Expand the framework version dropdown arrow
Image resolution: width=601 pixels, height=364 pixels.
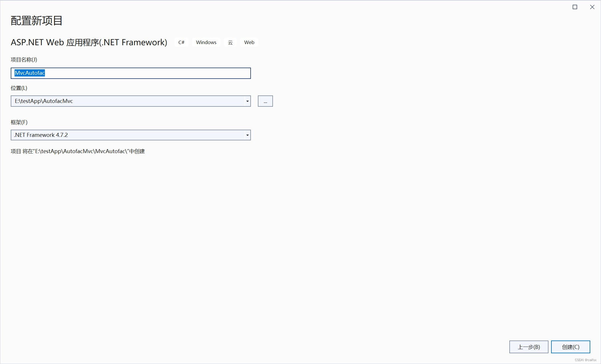[x=247, y=135]
